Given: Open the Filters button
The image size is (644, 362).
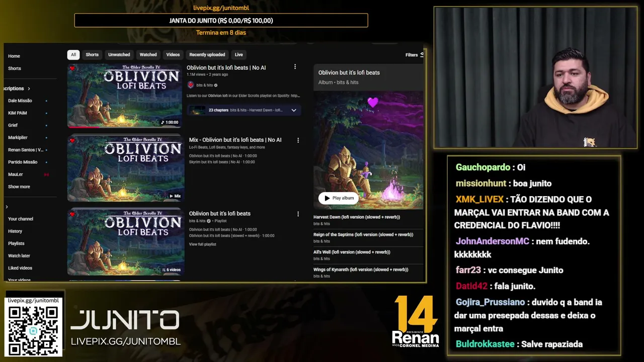Looking at the screenshot, I should click(x=415, y=55).
